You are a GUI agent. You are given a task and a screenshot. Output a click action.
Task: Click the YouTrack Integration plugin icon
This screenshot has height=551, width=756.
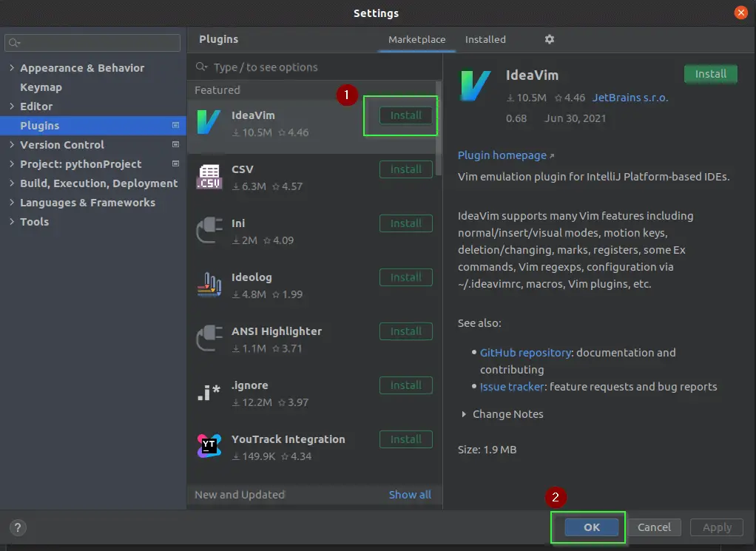(209, 446)
